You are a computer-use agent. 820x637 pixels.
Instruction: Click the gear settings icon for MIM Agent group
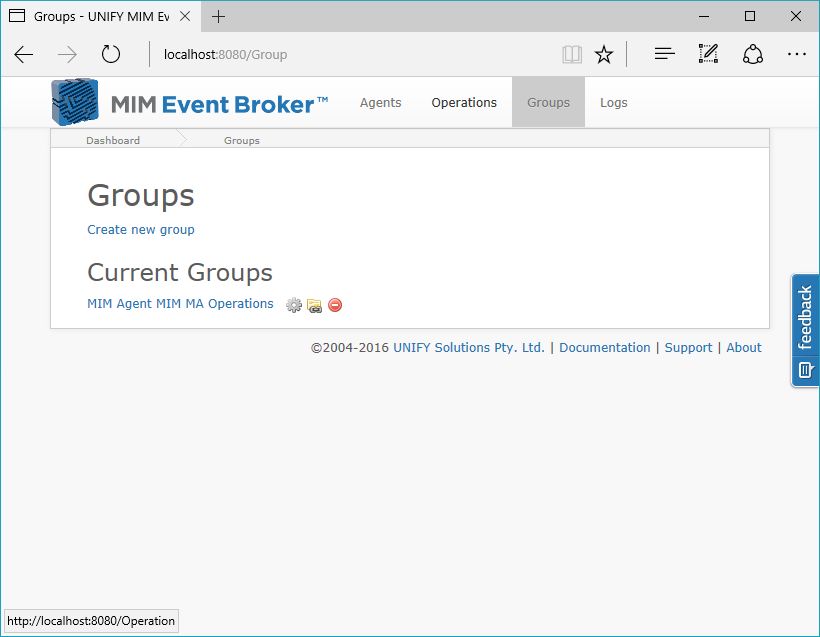[x=294, y=305]
